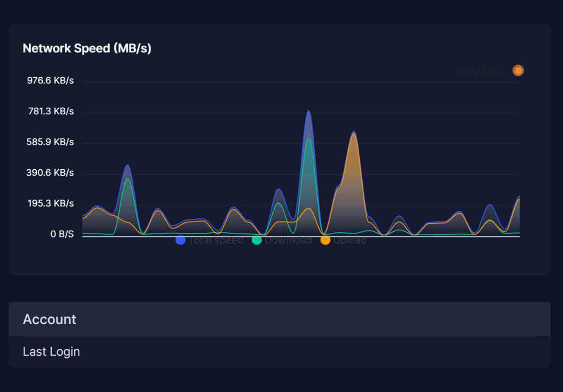The image size is (563, 392).
Task: Click the first green download peak on left
Action: 127,179
